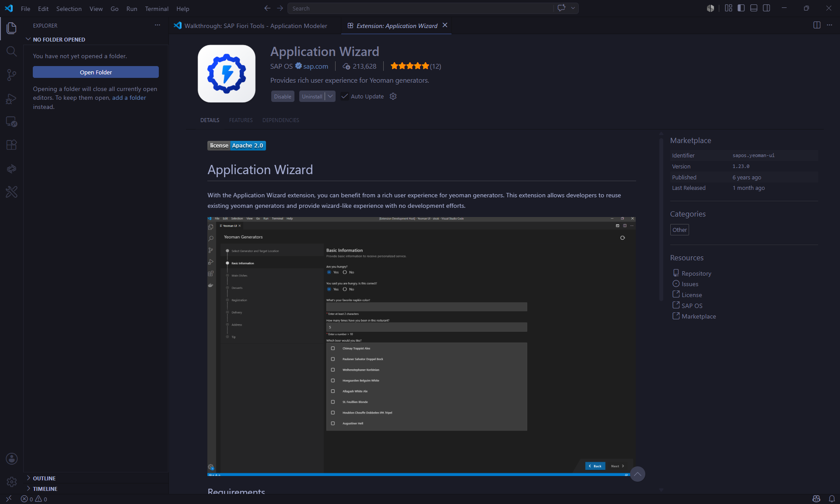Open the Copilot chat icon in title bar
This screenshot has width=840, height=504.
pos(562,8)
